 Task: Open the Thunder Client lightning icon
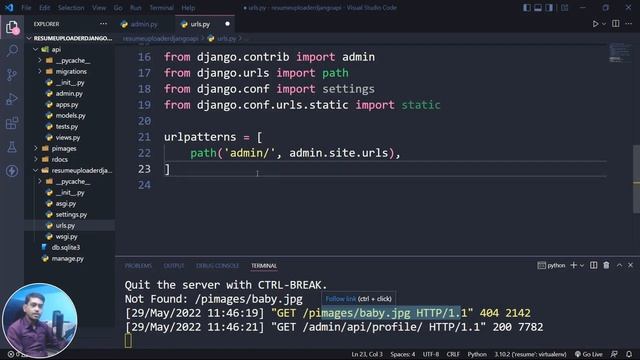(x=12, y=171)
